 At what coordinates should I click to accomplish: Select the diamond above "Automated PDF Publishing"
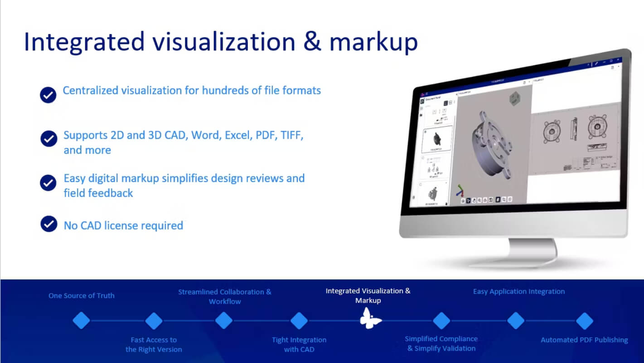[585, 320]
